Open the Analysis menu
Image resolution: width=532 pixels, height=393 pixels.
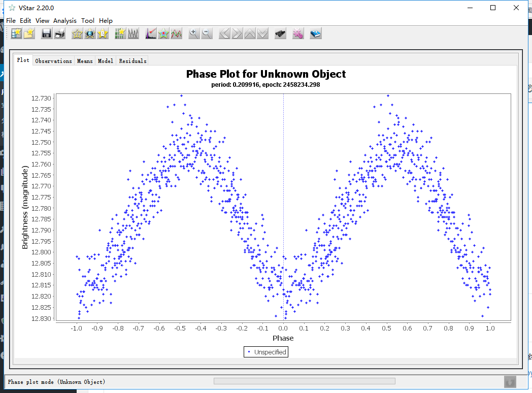click(x=65, y=21)
